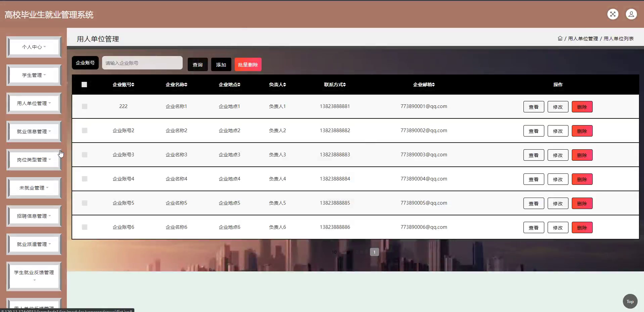Expand the 学生就业反馈管理 sidebar menu

tap(34, 276)
